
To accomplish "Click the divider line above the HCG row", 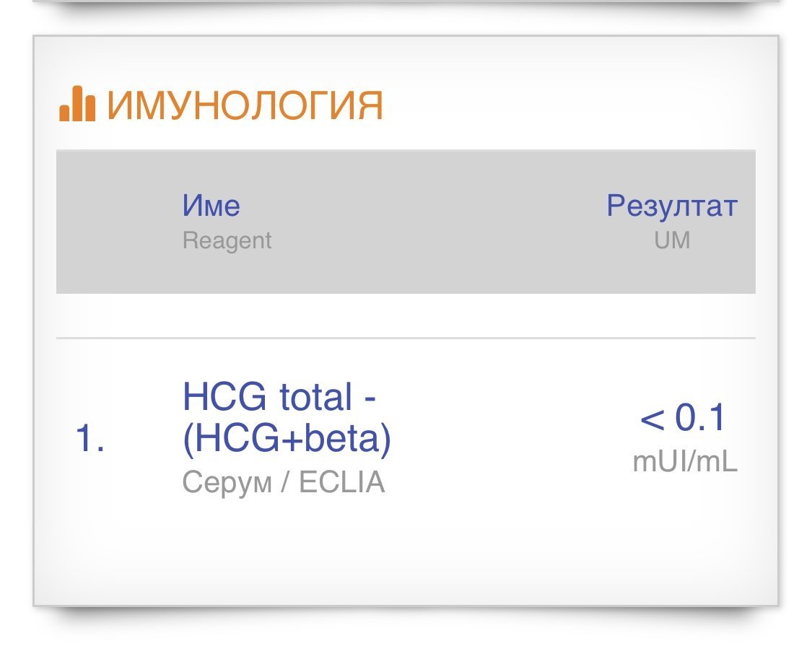I will 406,338.
